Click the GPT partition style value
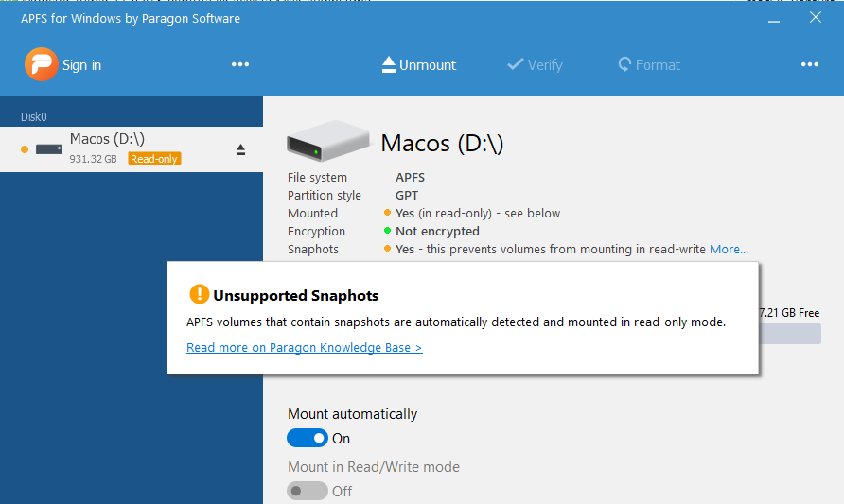Viewport: 844px width, 504px height. click(x=407, y=195)
